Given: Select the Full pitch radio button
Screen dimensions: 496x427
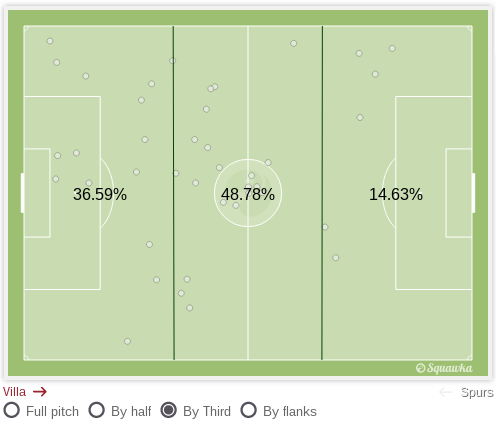Looking at the screenshot, I should tap(12, 410).
